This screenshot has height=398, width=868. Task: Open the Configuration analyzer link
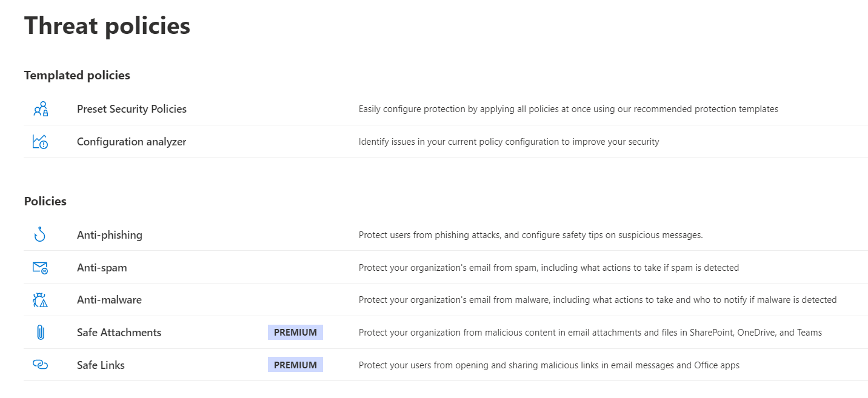[132, 142]
